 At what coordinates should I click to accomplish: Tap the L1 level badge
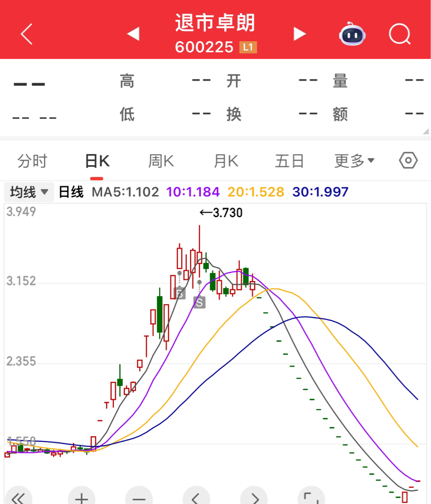point(248,47)
